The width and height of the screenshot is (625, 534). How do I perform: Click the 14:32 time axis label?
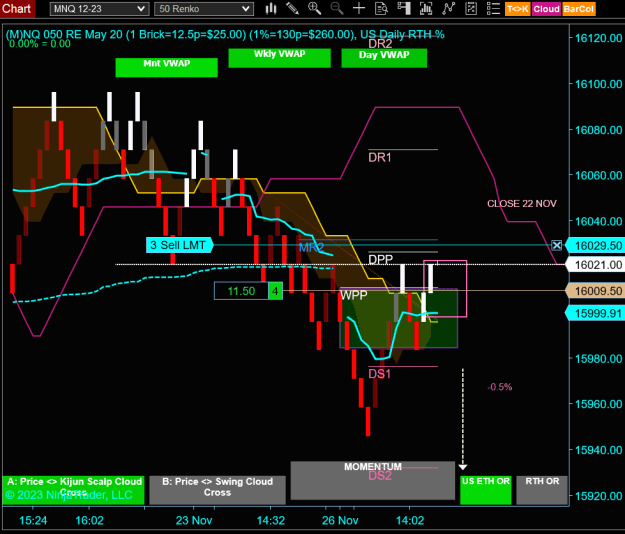pos(271,520)
